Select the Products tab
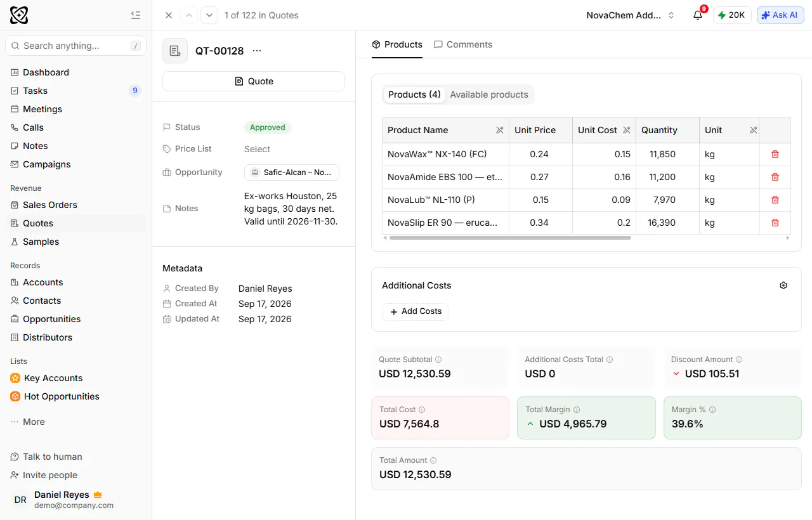 coord(397,44)
